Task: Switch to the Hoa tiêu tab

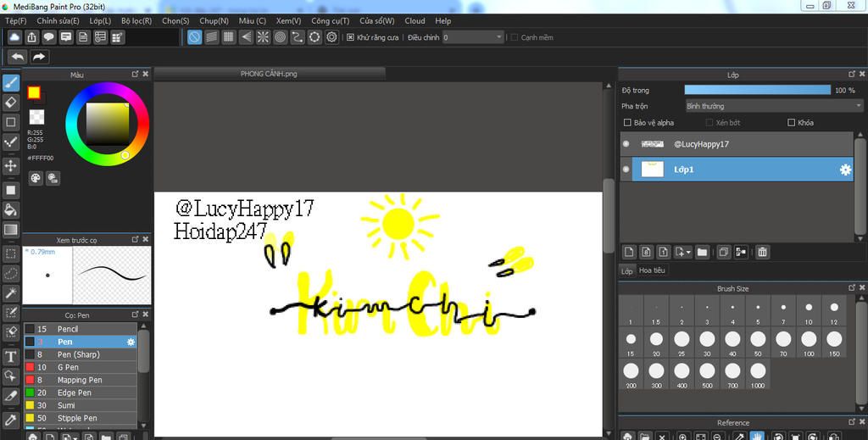Action: [653, 270]
